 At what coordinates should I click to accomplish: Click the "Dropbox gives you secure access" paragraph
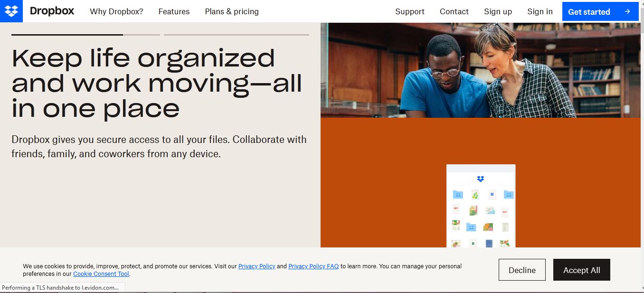[x=159, y=147]
